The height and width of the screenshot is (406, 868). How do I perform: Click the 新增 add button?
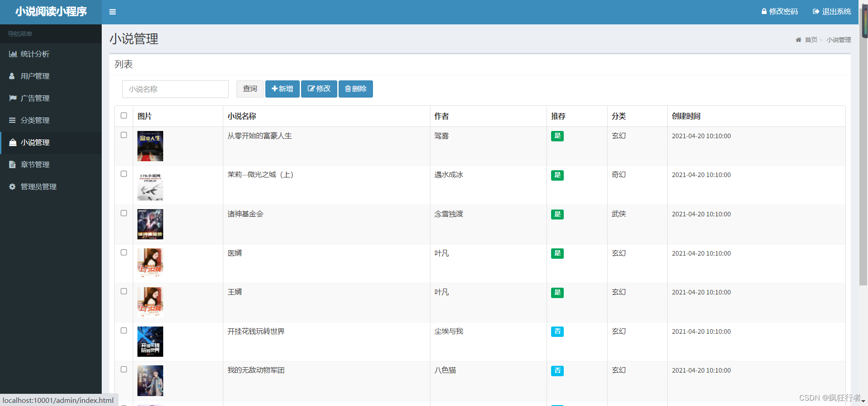point(283,89)
